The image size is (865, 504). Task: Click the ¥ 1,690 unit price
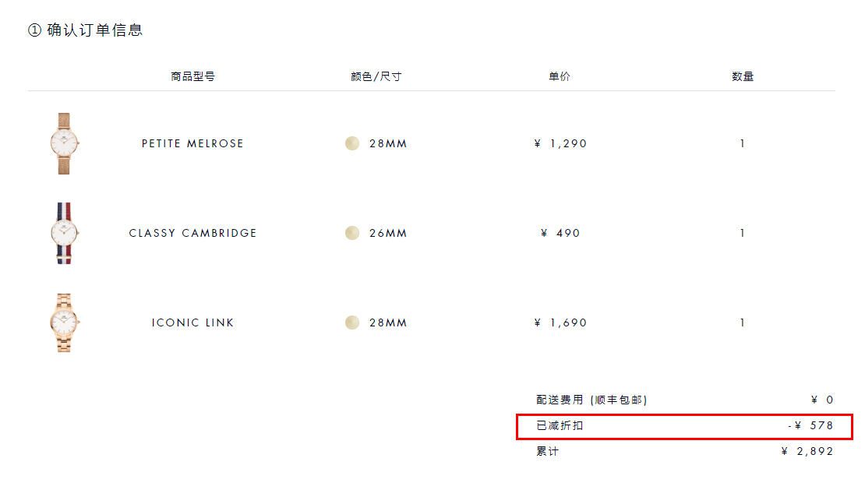(x=560, y=322)
